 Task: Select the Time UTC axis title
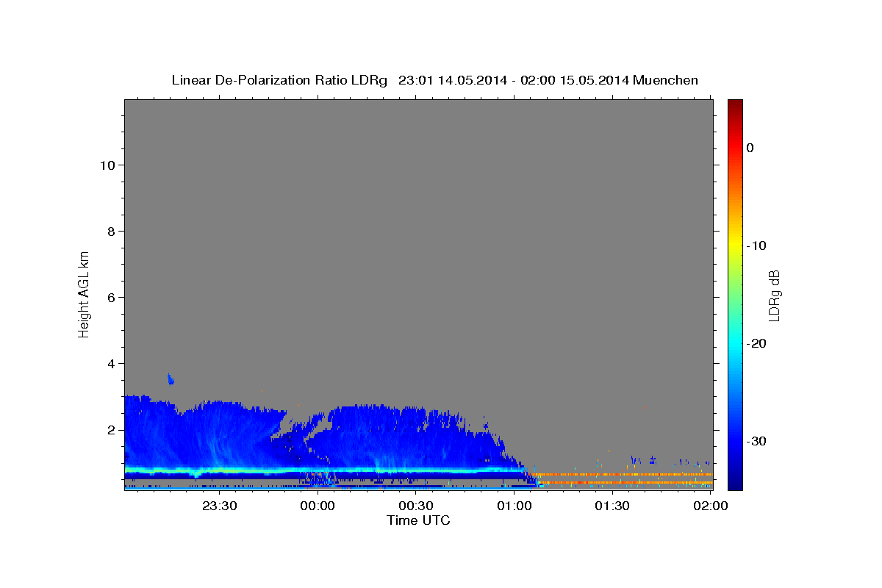[418, 520]
